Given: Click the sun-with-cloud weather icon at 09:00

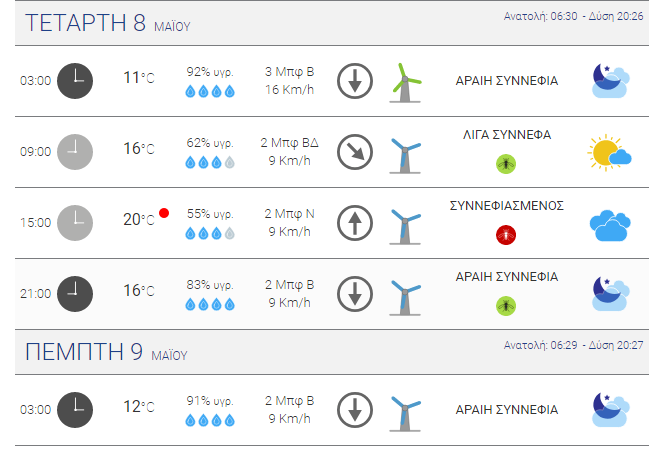Looking at the screenshot, I should 609,152.
